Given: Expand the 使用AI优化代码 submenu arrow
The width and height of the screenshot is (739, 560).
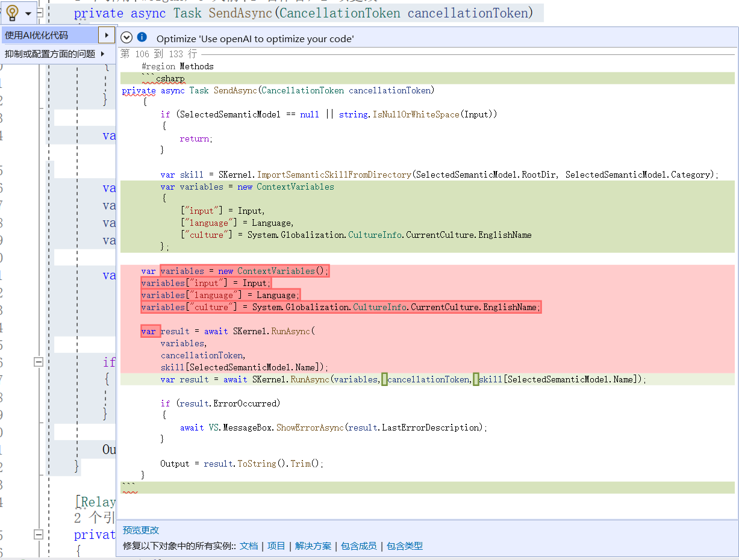Looking at the screenshot, I should (x=107, y=36).
